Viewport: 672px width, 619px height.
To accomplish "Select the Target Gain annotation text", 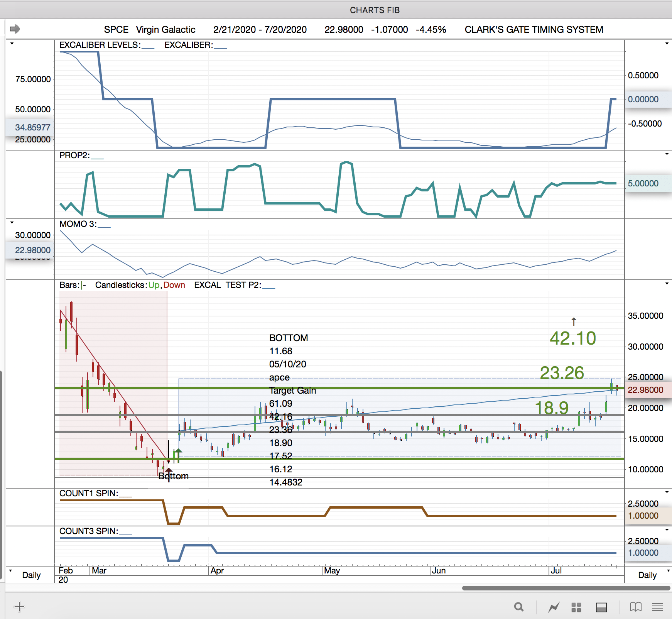I will point(292,391).
